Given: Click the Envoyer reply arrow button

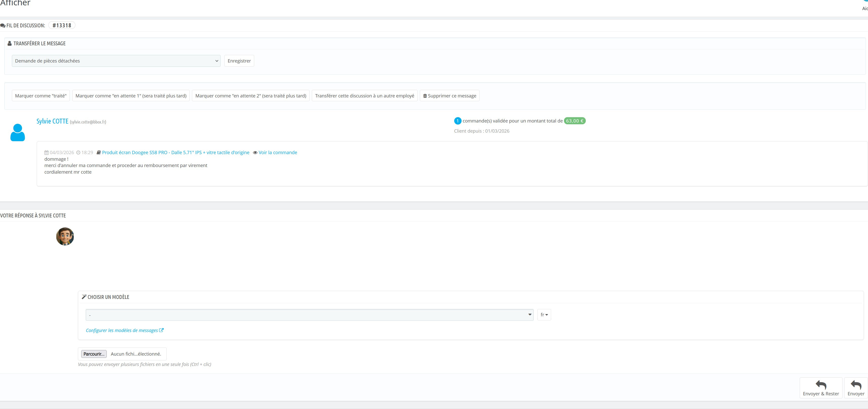Looking at the screenshot, I should [x=856, y=388].
